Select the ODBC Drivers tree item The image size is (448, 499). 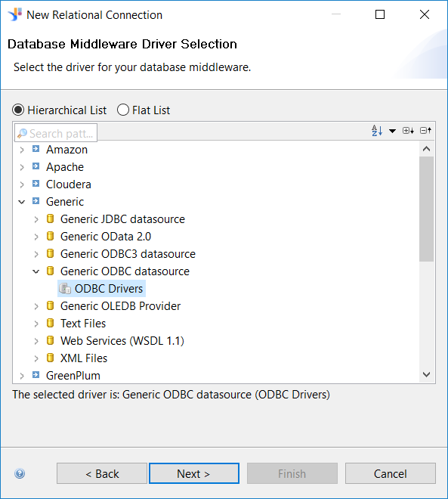tap(101, 288)
